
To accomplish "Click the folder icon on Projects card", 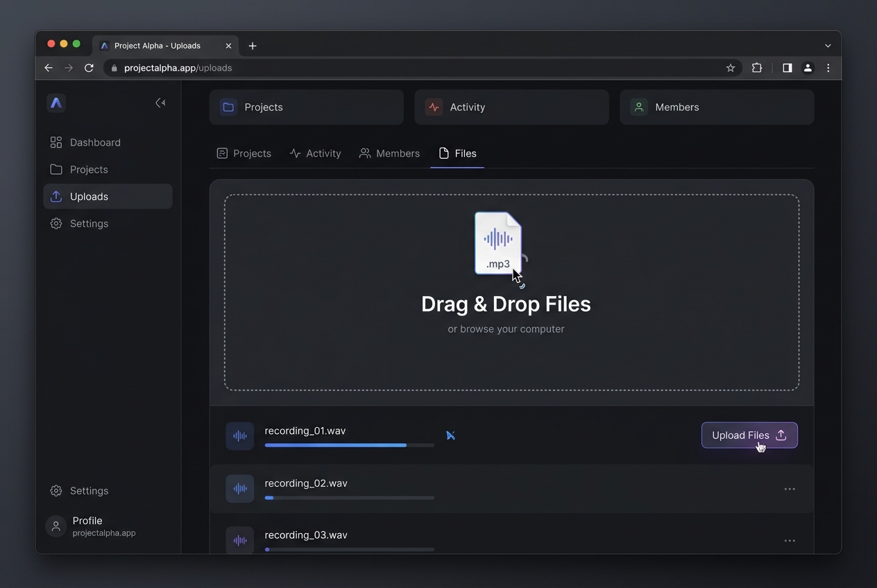I will (x=228, y=107).
